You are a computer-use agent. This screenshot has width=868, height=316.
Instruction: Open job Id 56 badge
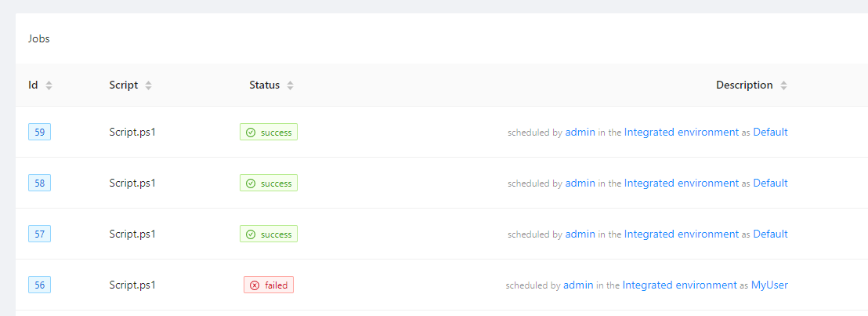click(39, 285)
